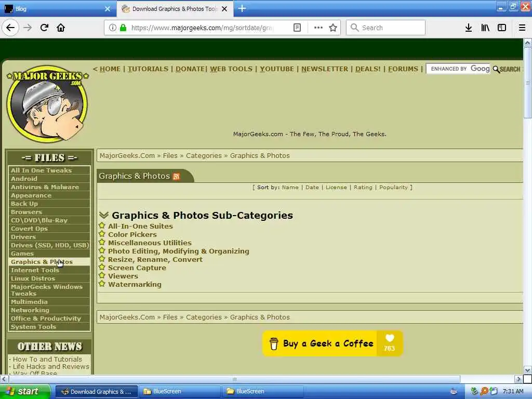The height and width of the screenshot is (399, 532).
Task: Select System Tools in Files sidebar
Action: (x=49, y=327)
